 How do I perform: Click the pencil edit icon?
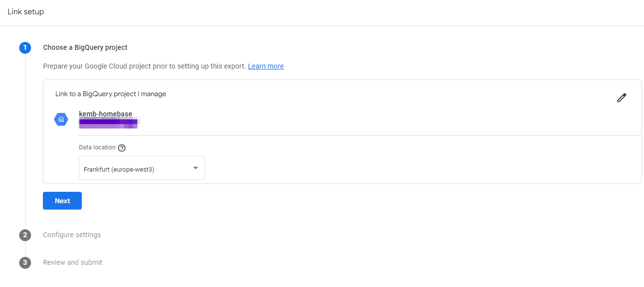(621, 98)
